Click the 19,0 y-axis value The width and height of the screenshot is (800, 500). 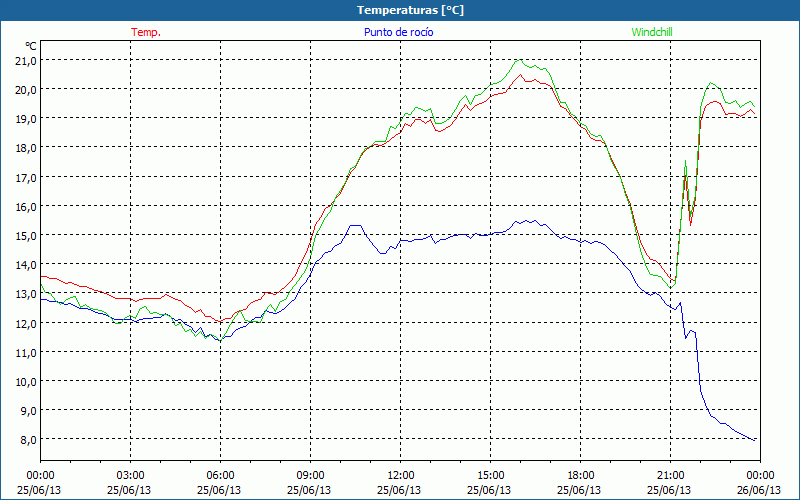[x=26, y=119]
